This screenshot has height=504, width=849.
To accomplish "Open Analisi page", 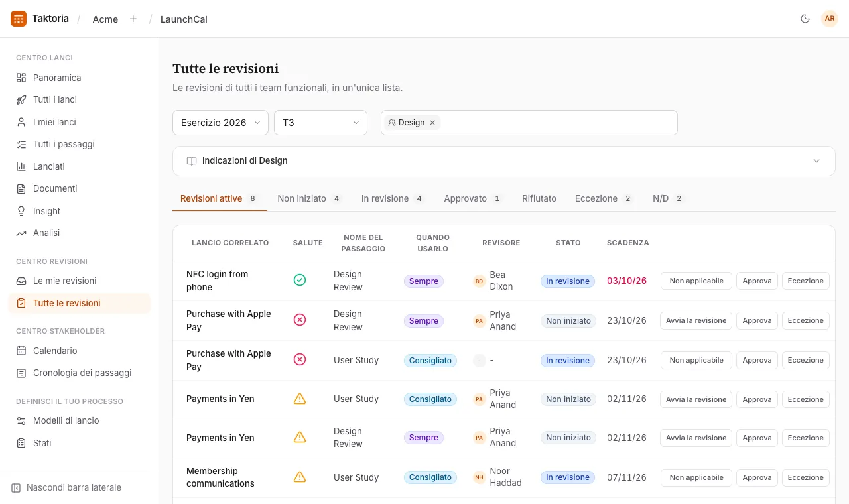I will pos(80,233).
